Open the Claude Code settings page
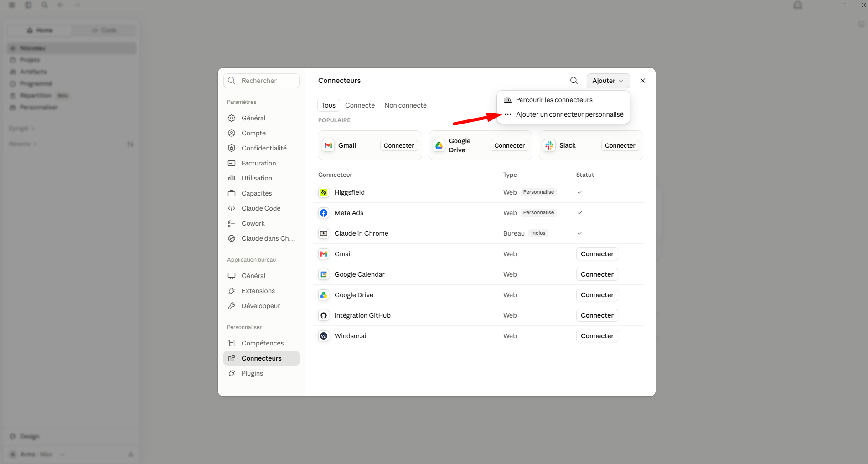 point(261,208)
